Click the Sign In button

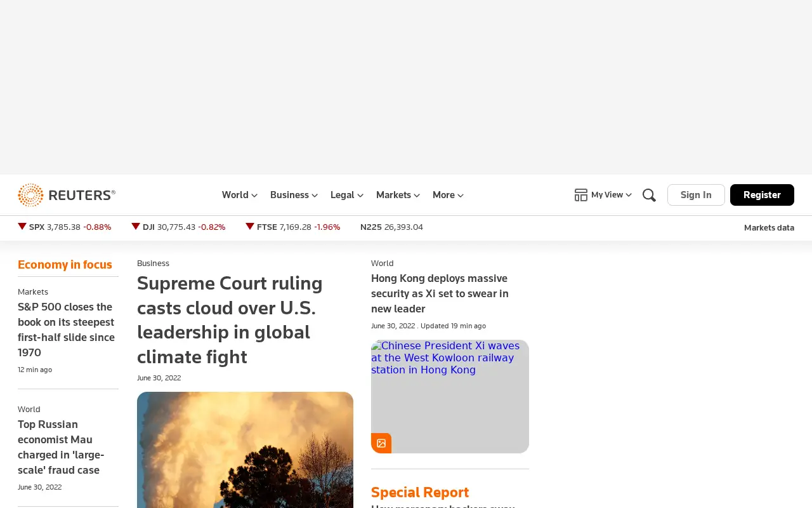pyautogui.click(x=696, y=195)
